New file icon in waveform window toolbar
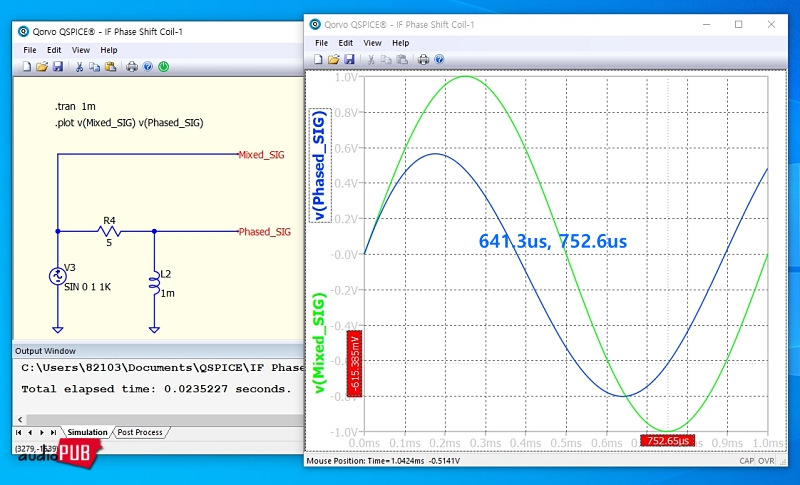The height and width of the screenshot is (485, 800). (x=318, y=60)
